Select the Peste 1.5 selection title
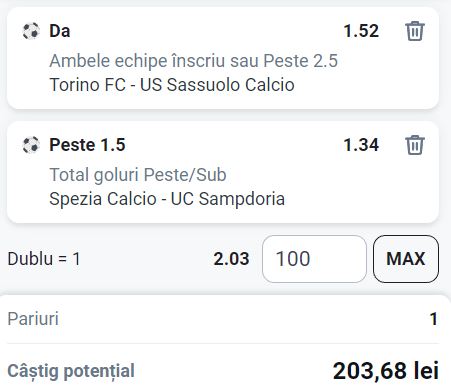Screen dimensions: 451x389 [x=87, y=145]
